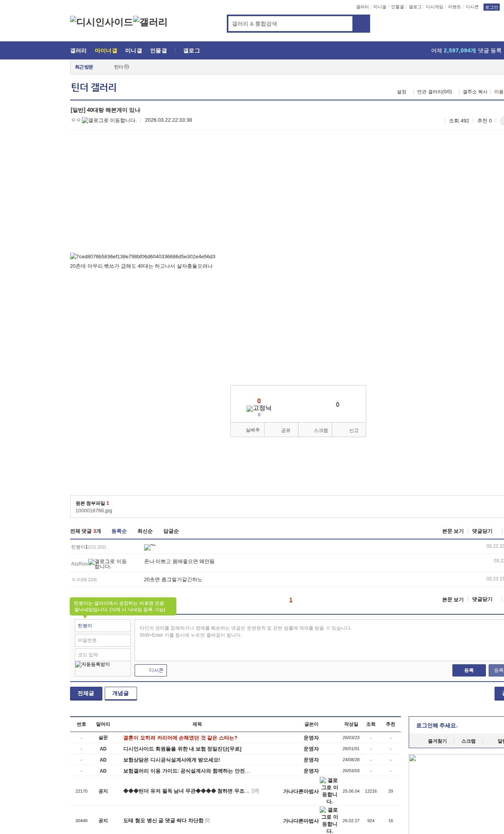
Task: Open the ad post 디시인사이드 회원들을 위한 내 보험 정밀진단[무료]
Action: [182, 749]
